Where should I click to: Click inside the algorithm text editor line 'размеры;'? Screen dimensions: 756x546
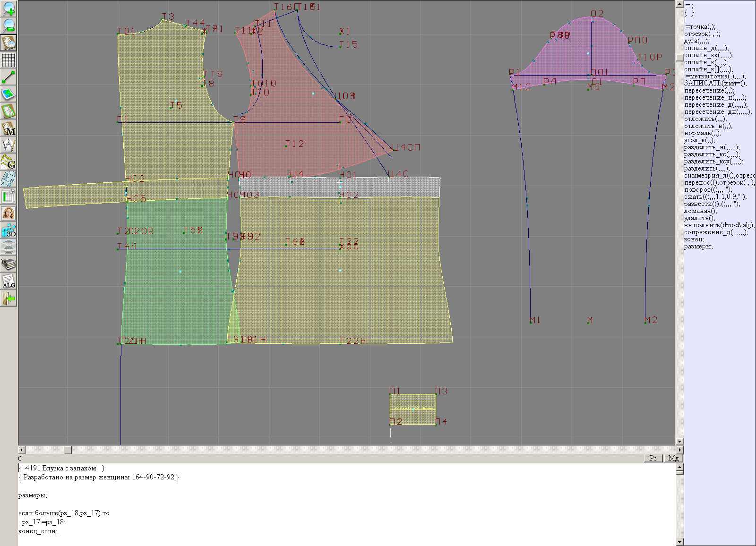coord(33,495)
